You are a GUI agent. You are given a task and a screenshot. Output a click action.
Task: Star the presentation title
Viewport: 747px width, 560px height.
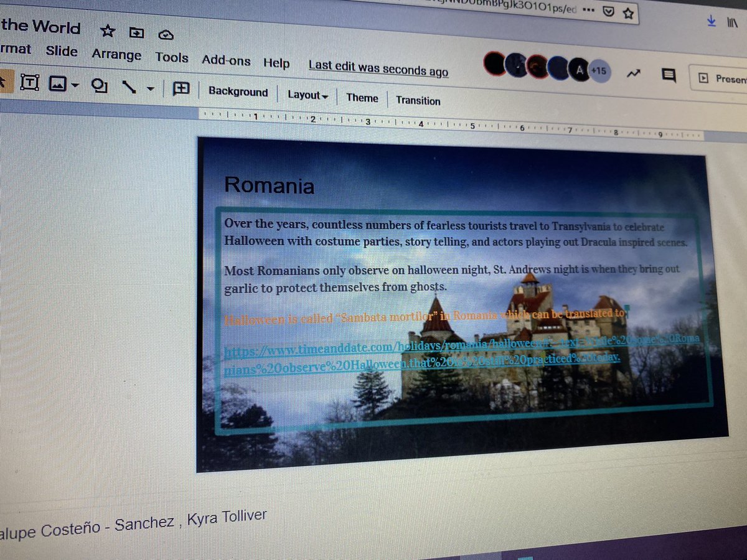(x=108, y=30)
